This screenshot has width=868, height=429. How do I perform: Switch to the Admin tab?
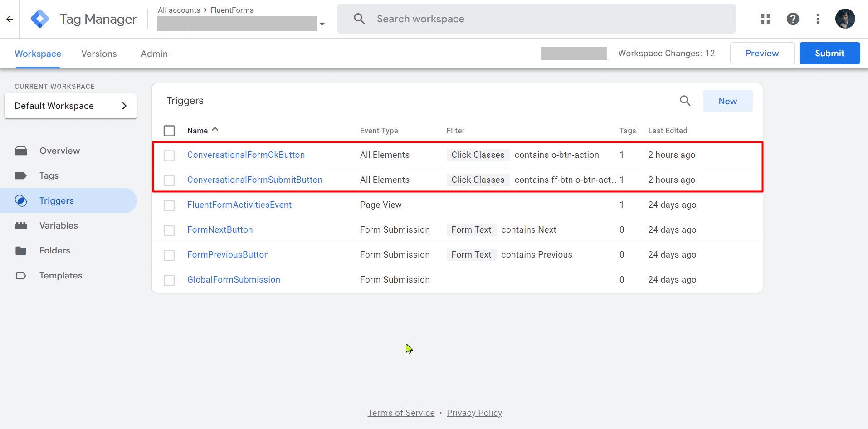coord(154,54)
